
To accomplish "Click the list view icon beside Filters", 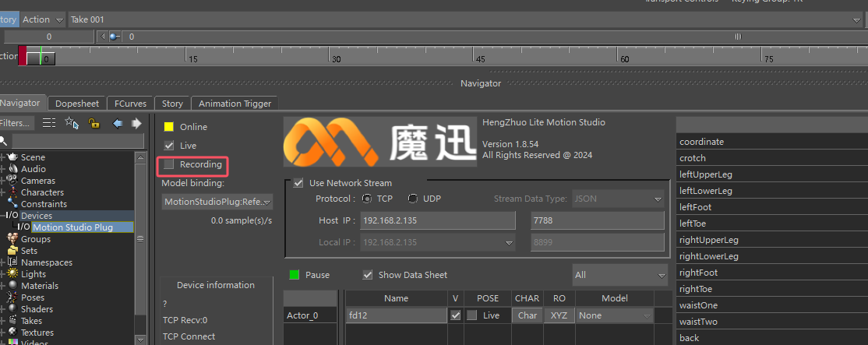I will (x=49, y=123).
